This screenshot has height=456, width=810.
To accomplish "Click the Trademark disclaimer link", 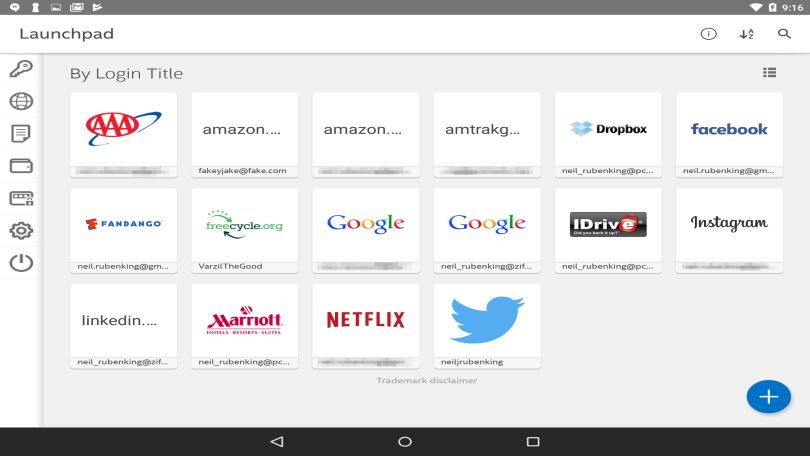I will [x=426, y=381].
